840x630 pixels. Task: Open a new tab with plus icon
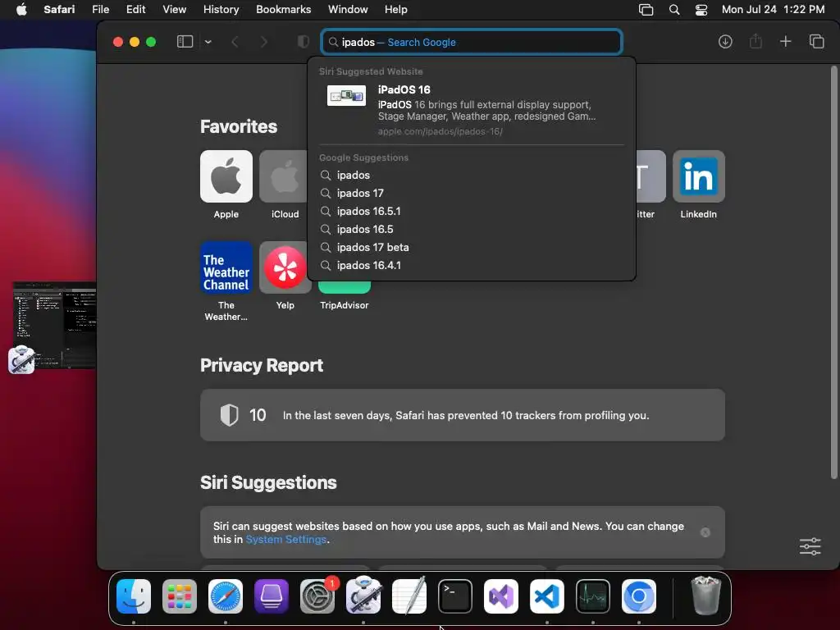[785, 42]
